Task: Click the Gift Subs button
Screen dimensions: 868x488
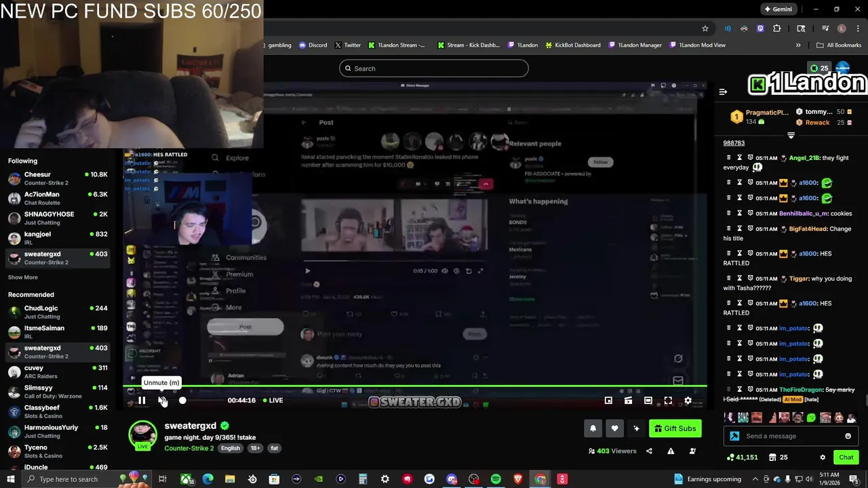Action: pyautogui.click(x=675, y=428)
